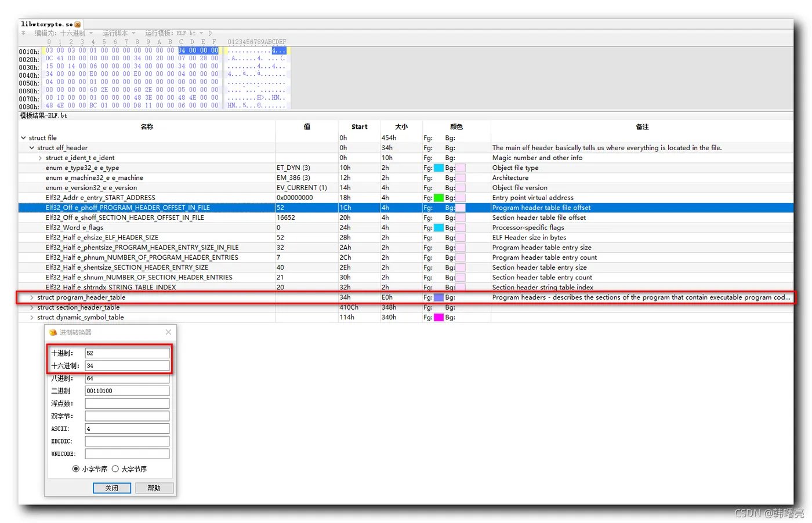The height and width of the screenshot is (523, 812).
Task: Select e_shentsize_SECTION_HEADER_ENTRY_SIZE row
Action: click(406, 267)
